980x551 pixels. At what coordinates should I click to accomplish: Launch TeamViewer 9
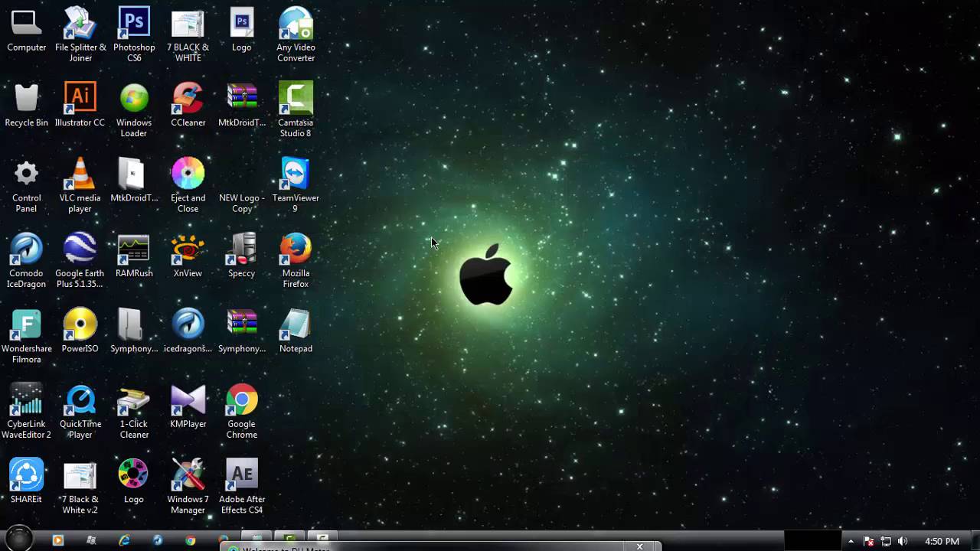(296, 185)
